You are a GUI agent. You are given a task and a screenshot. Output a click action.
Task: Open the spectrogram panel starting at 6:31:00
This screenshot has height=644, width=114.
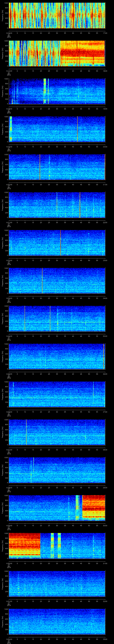pos(57,584)
